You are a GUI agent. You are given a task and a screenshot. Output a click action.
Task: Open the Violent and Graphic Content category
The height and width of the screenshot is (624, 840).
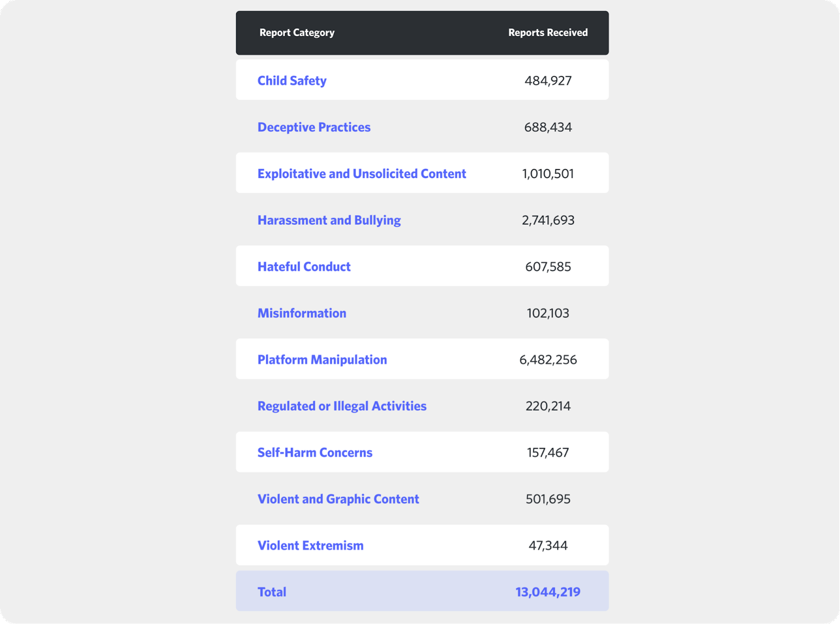pyautogui.click(x=338, y=499)
